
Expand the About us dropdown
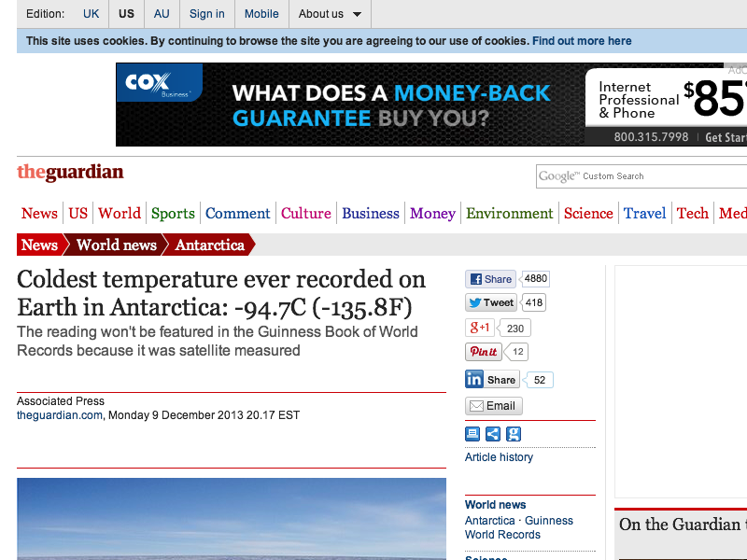331,14
